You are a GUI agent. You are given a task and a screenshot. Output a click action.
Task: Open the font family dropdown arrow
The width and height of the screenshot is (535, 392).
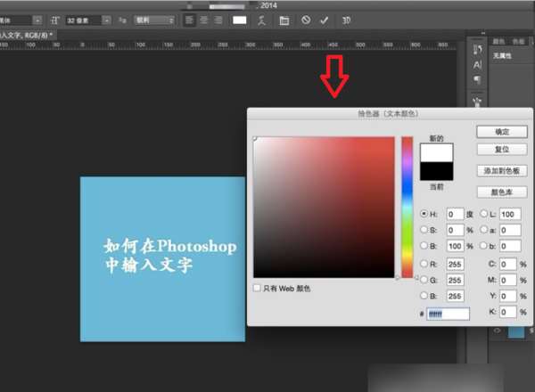(37, 20)
